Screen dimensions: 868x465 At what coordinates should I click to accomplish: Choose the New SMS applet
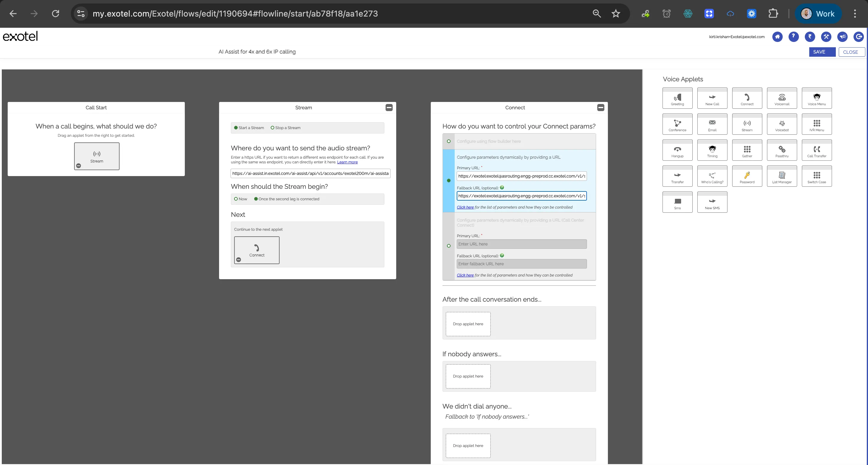pos(712,202)
